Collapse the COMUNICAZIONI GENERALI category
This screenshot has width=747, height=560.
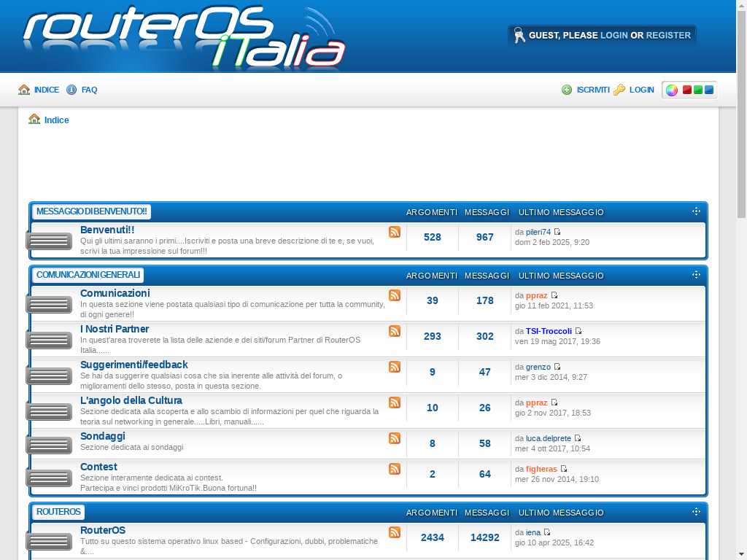tap(696, 274)
